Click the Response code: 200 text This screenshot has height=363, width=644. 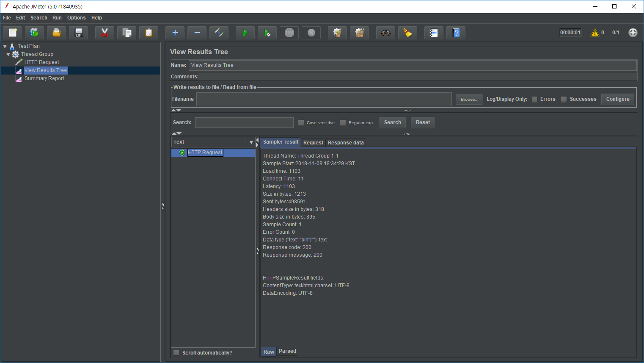point(287,247)
